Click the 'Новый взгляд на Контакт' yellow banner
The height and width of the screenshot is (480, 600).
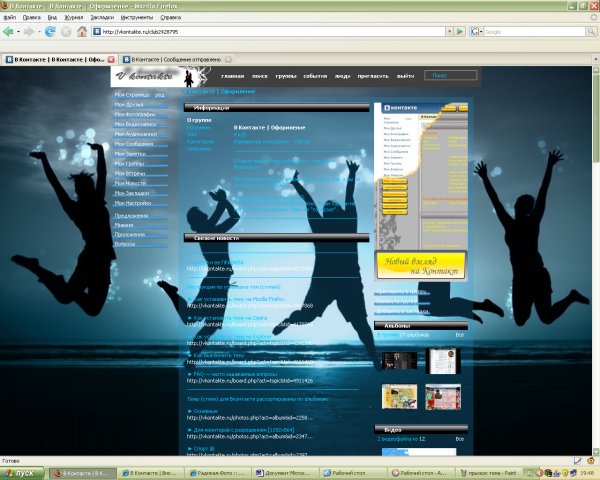[x=421, y=266]
